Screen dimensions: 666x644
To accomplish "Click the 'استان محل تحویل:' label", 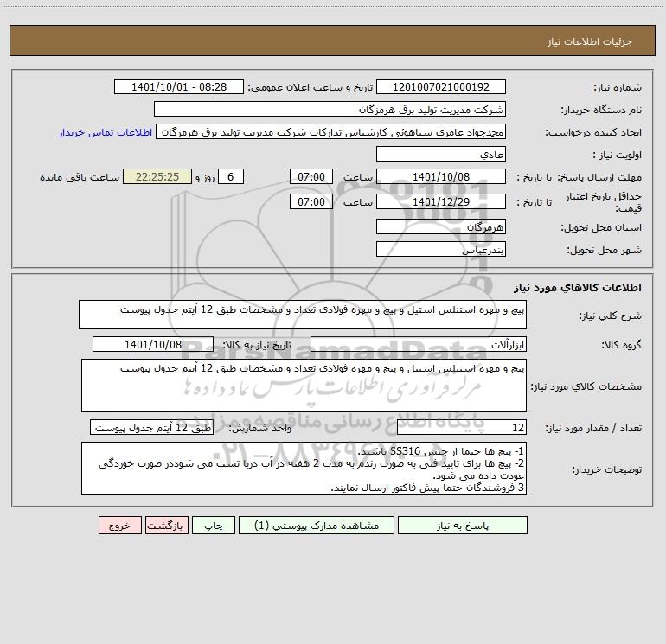I will [x=601, y=228].
